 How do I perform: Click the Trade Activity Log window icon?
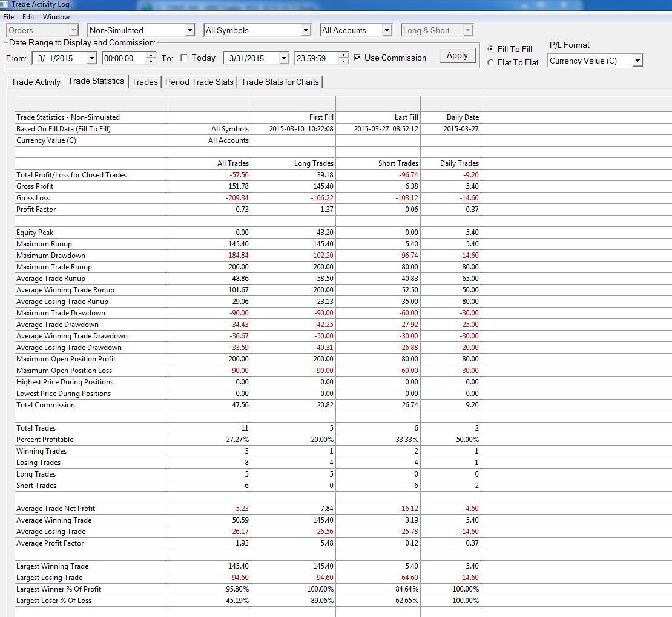[4, 4]
